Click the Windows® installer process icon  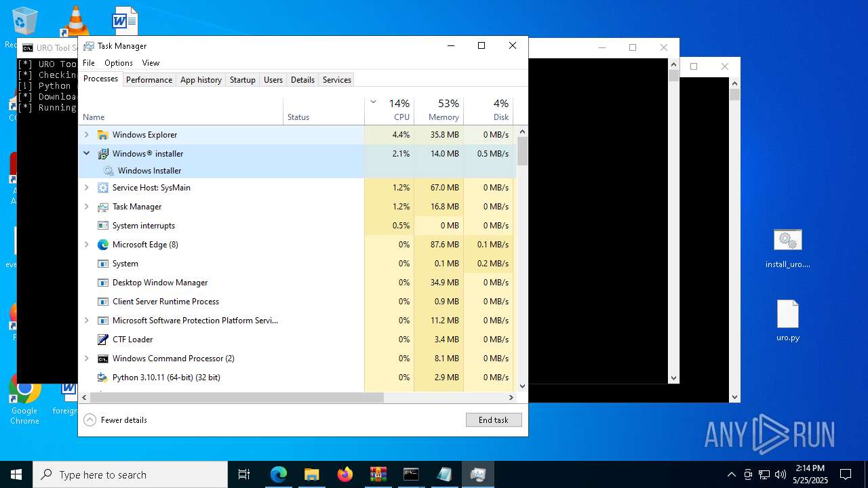(103, 154)
